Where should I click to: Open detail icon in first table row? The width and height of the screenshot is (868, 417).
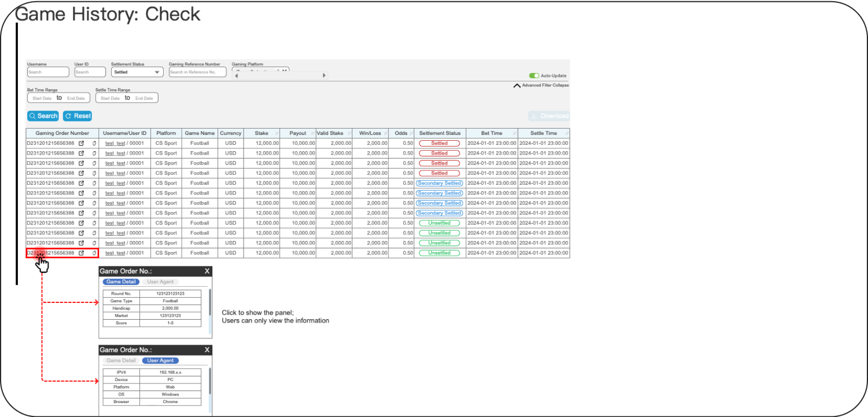tap(82, 143)
